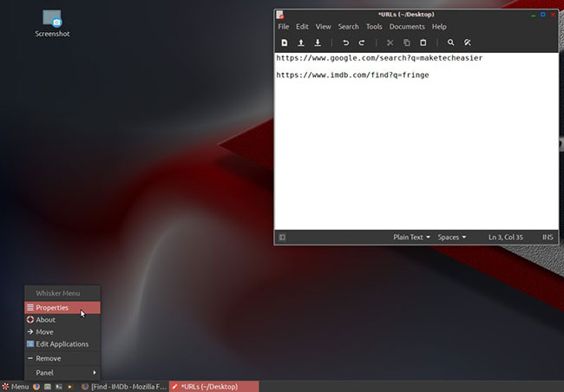The width and height of the screenshot is (564, 392).
Task: Open Find with the magnifier toolbar icon
Action: [x=450, y=42]
